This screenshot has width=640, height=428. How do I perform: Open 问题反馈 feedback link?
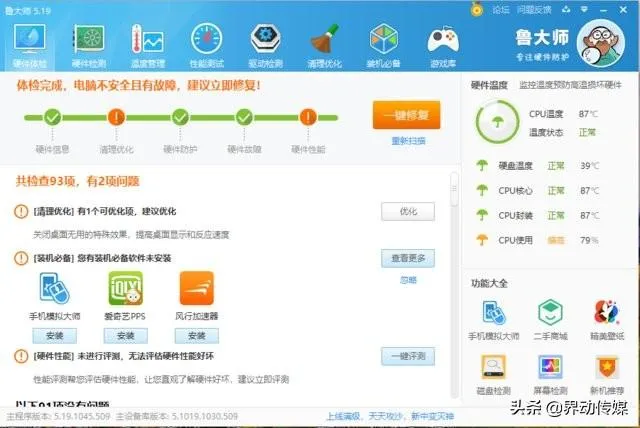click(534, 9)
